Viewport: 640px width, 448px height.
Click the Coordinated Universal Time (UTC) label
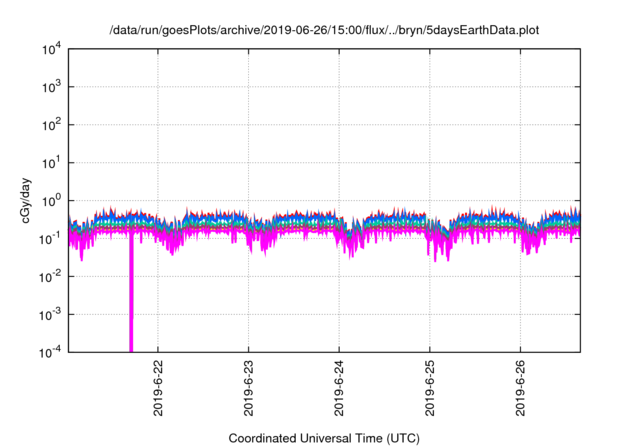[x=324, y=438]
